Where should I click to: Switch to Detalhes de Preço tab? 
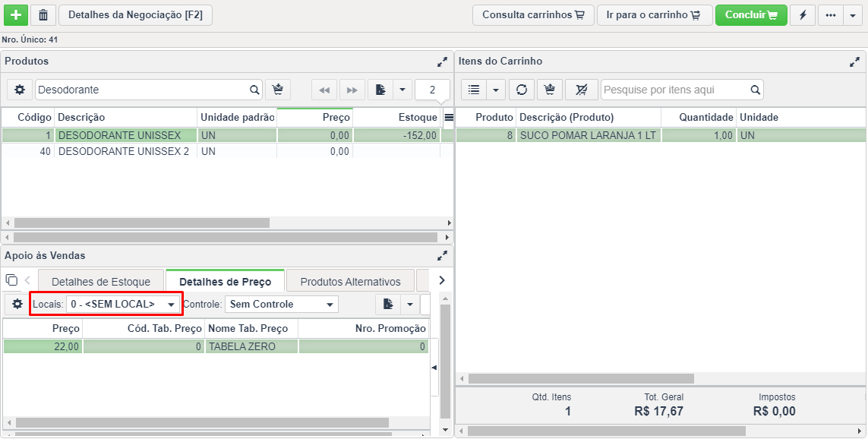[226, 281]
